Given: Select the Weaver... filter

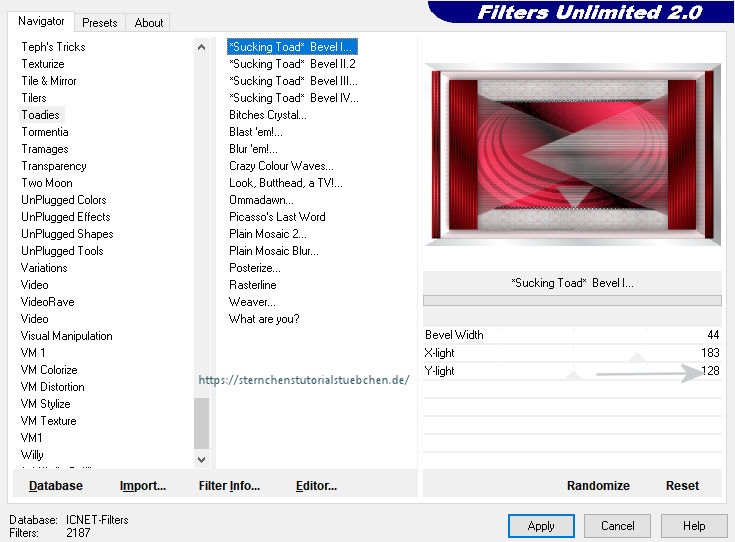Looking at the screenshot, I should click(252, 302).
